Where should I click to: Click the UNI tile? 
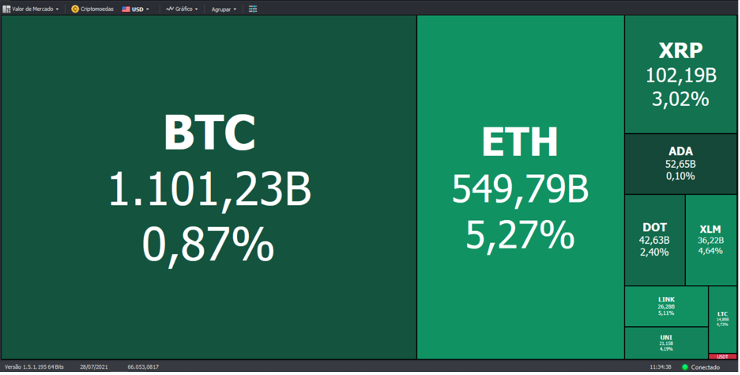(x=666, y=343)
